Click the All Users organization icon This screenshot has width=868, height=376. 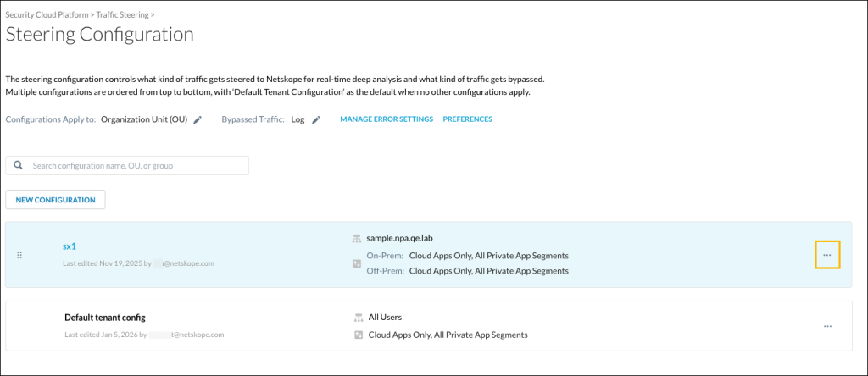click(x=359, y=318)
